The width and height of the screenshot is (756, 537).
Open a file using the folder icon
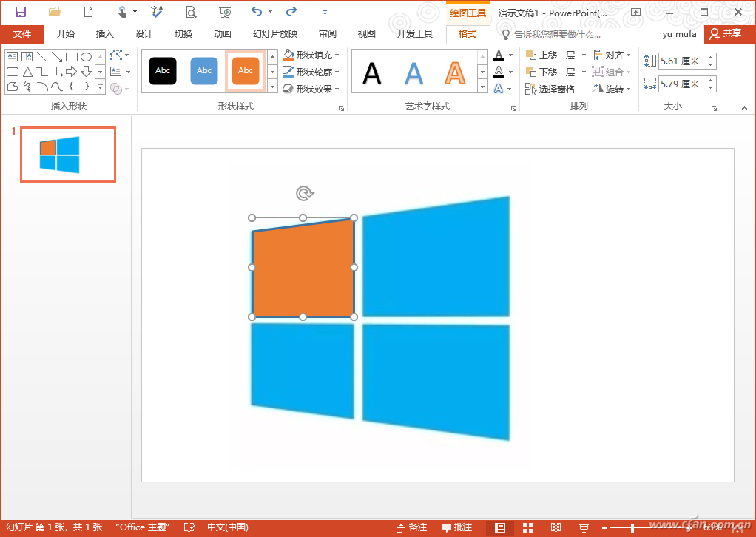[x=55, y=12]
